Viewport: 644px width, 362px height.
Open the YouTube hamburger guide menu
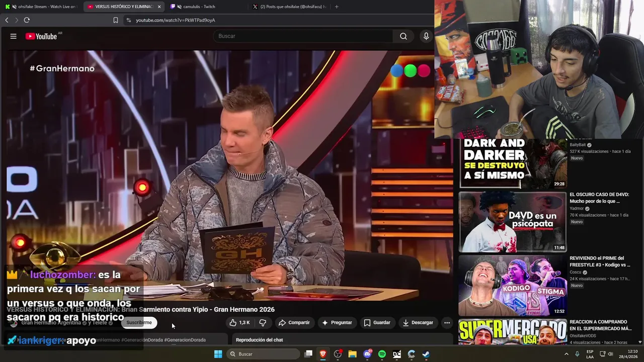pos(14,36)
